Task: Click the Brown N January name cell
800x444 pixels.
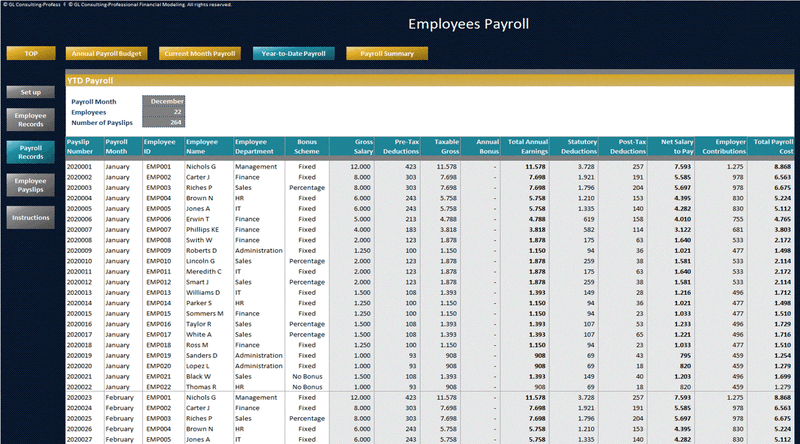Action: 200,198
